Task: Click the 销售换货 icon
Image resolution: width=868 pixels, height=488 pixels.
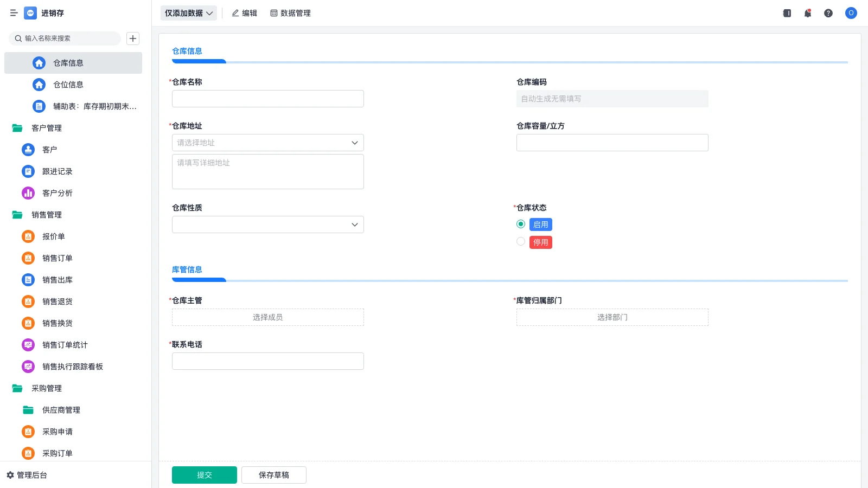Action: tap(28, 323)
